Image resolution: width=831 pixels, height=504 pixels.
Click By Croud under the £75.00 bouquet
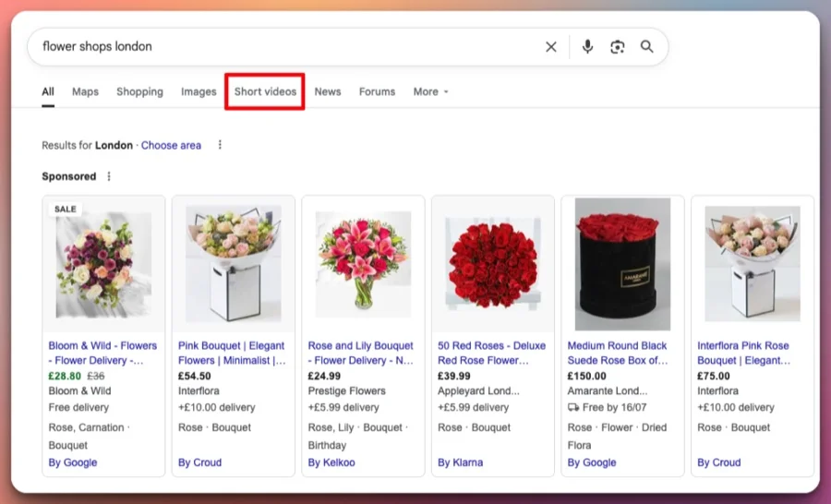(x=719, y=462)
